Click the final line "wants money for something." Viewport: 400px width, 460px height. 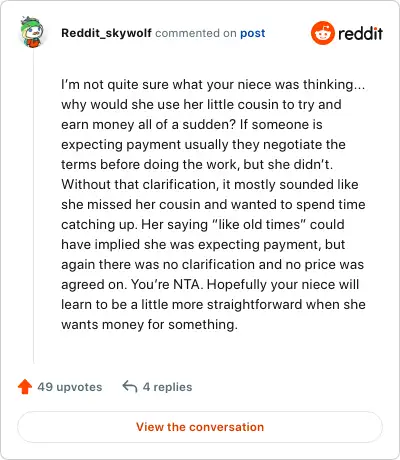click(149, 325)
